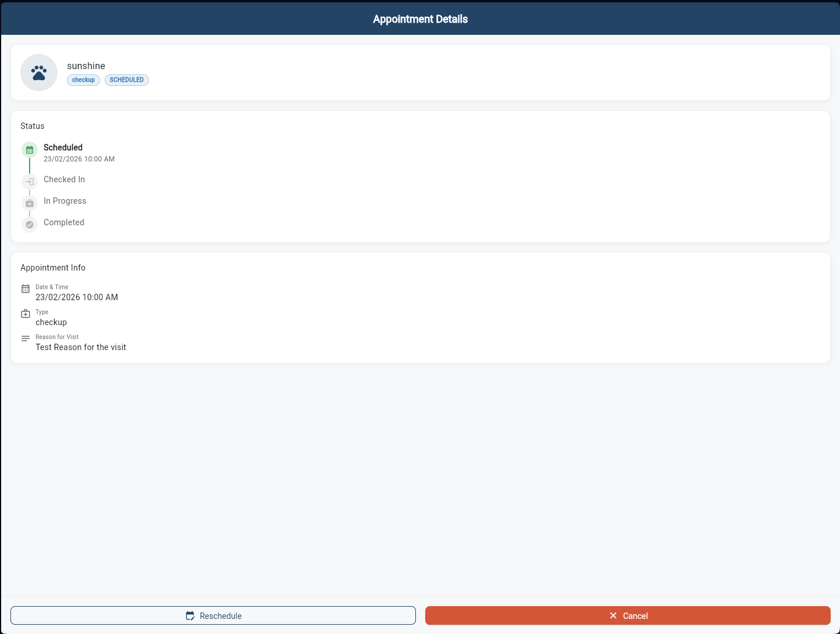Select the SCHEDULED status badge

pos(127,80)
